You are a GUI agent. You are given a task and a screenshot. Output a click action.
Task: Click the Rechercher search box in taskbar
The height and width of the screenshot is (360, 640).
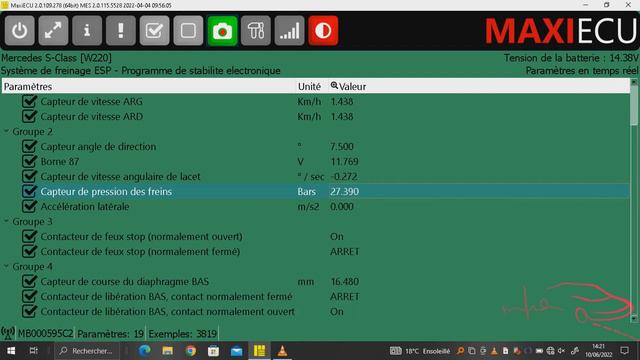coord(87,351)
